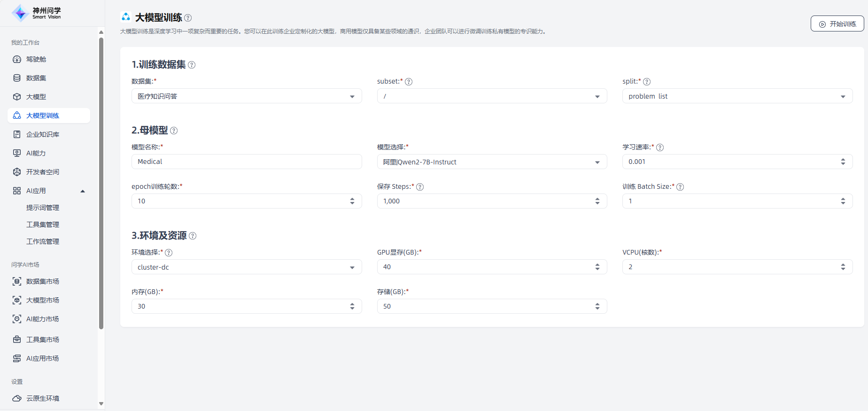Click help icon next to 环境选择 label

coord(169,253)
